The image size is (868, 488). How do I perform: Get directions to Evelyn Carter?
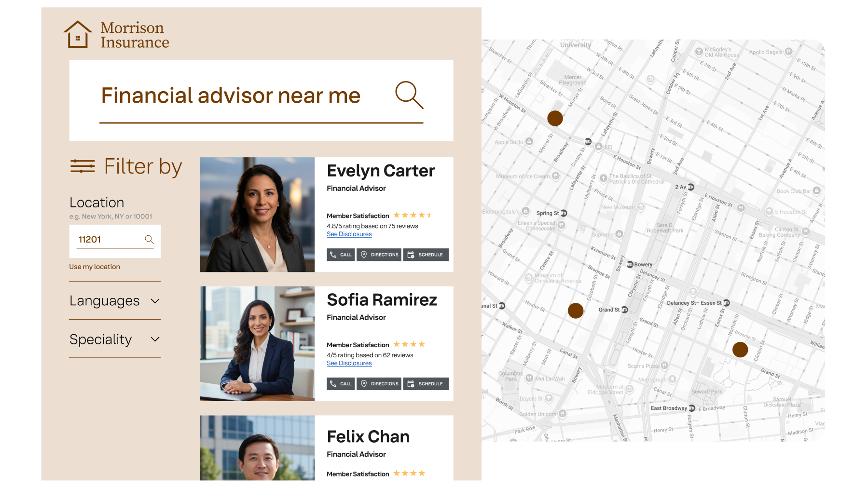pos(379,255)
